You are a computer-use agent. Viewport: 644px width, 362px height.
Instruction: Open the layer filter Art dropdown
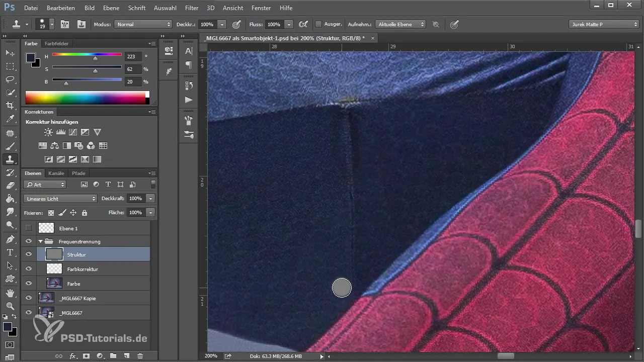(x=45, y=185)
